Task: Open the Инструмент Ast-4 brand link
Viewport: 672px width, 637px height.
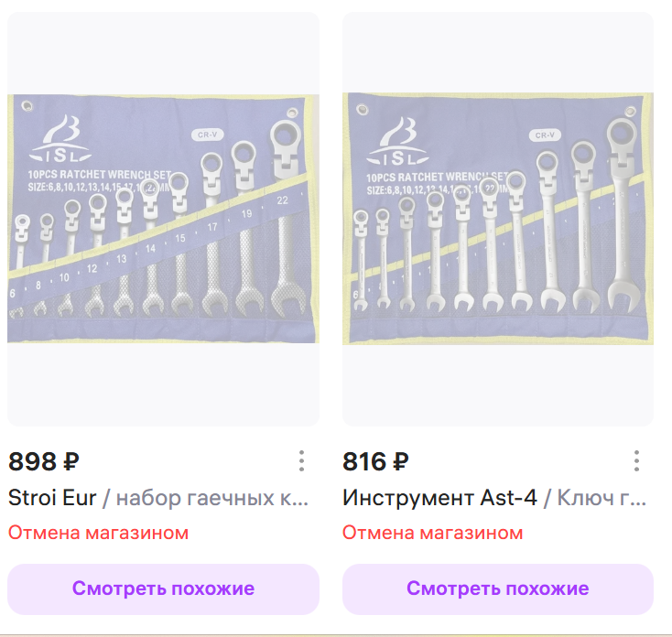Action: point(439,498)
